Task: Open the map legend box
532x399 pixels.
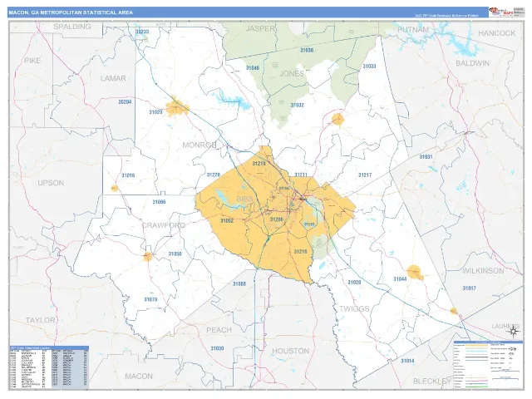Action: [488, 365]
